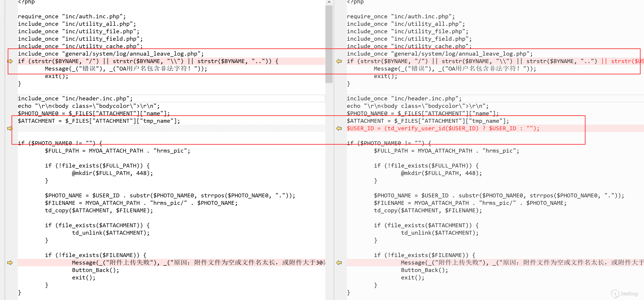Click left-pane copy arrow beside BYNAME strstr line
Image resolution: width=644 pixels, height=300 pixels.
pyautogui.click(x=10, y=61)
